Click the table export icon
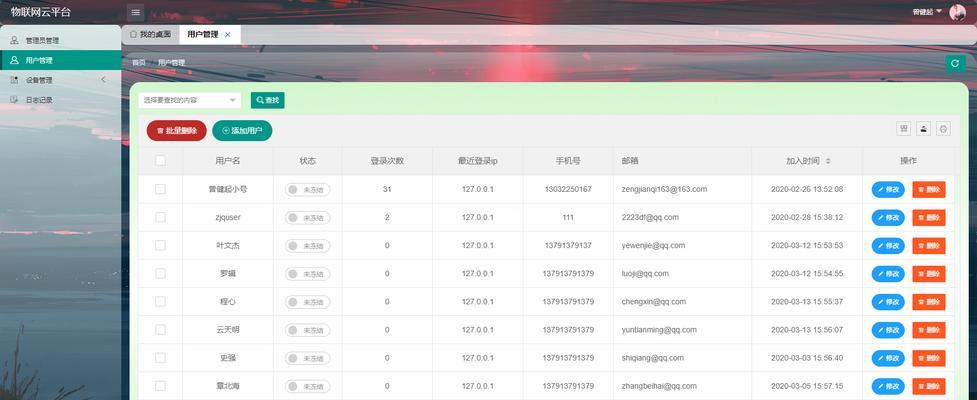This screenshot has width=977, height=400. [923, 128]
